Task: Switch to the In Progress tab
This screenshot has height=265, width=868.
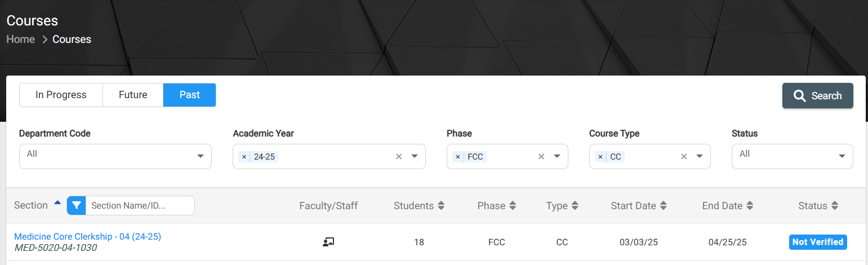Action: point(61,95)
